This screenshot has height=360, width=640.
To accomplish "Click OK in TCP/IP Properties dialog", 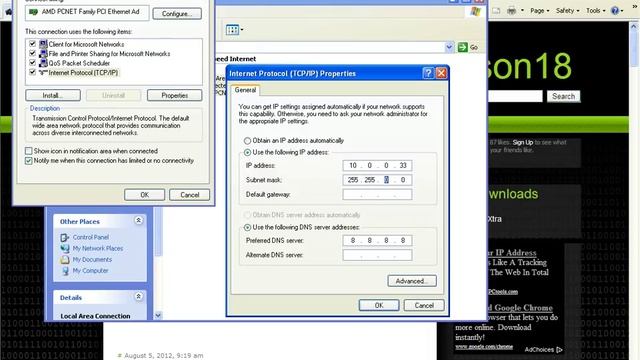I will coord(379,305).
